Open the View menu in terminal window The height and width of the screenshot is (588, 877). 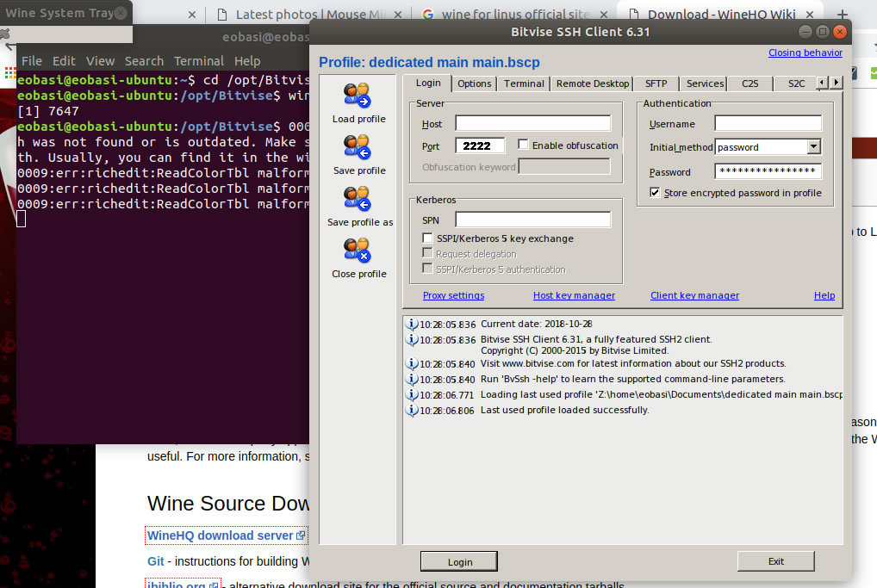pos(100,61)
